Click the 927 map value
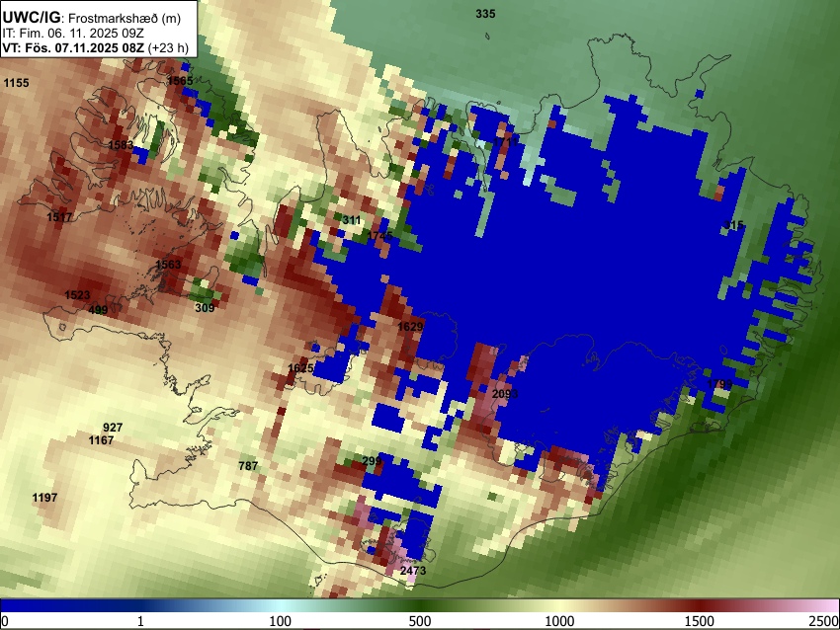 113,428
